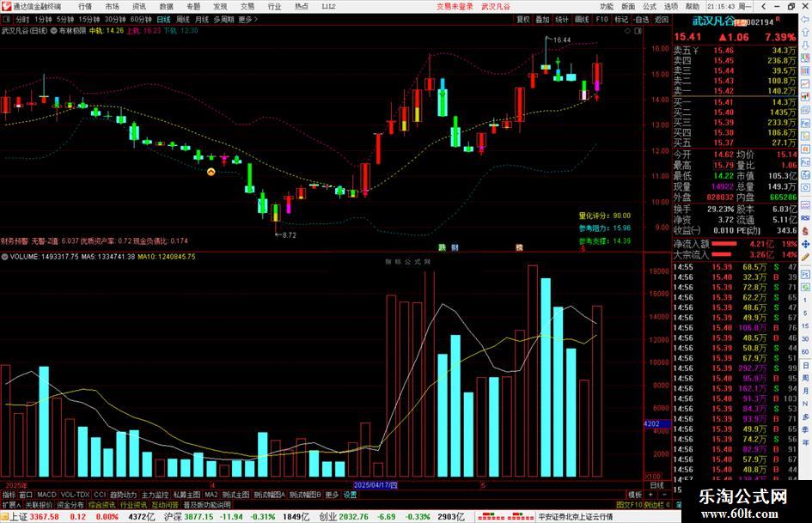Select the 周线 weekly period

[183, 19]
